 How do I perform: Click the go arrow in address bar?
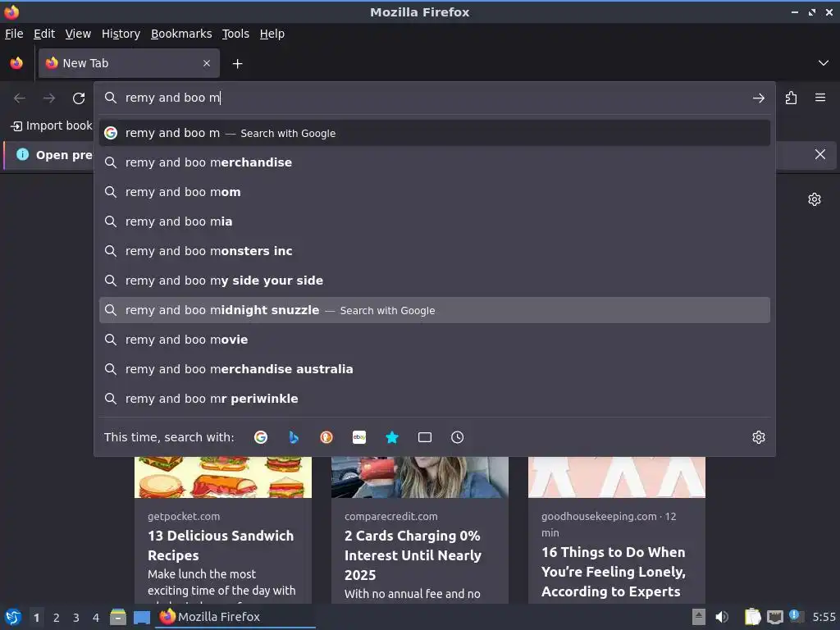759,98
